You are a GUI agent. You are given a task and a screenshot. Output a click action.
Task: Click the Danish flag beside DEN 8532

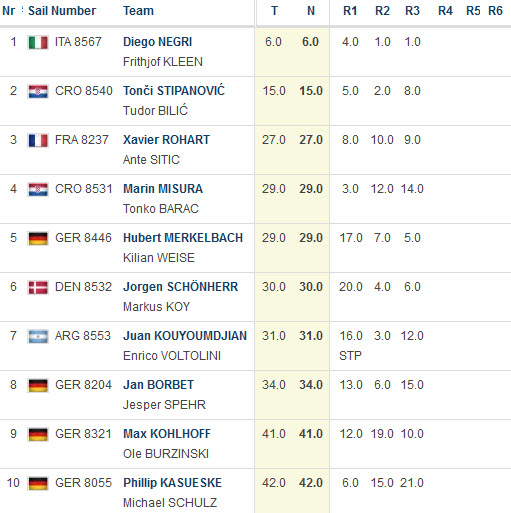pos(38,288)
